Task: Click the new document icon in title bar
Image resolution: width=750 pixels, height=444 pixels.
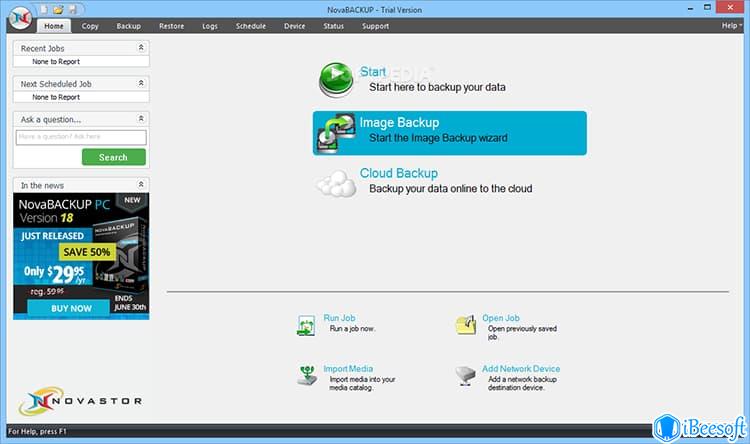Action: click(x=44, y=9)
